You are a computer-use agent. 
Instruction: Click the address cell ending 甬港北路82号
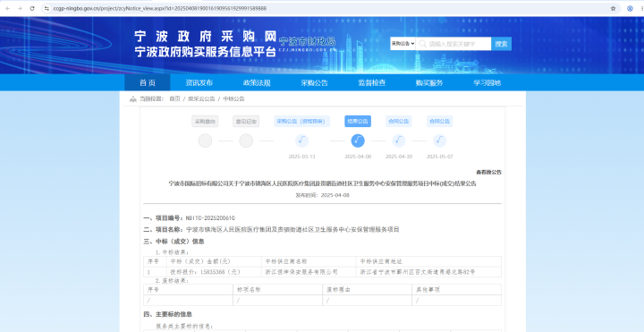428,272
